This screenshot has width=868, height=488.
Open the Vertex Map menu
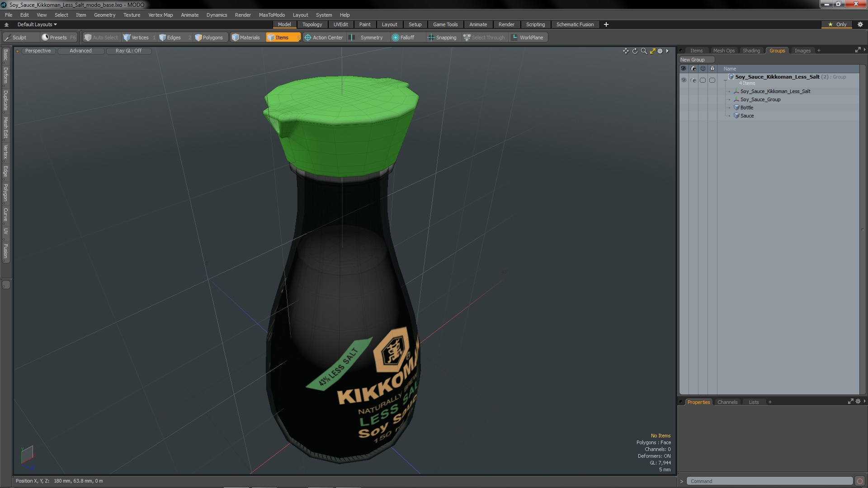point(160,15)
